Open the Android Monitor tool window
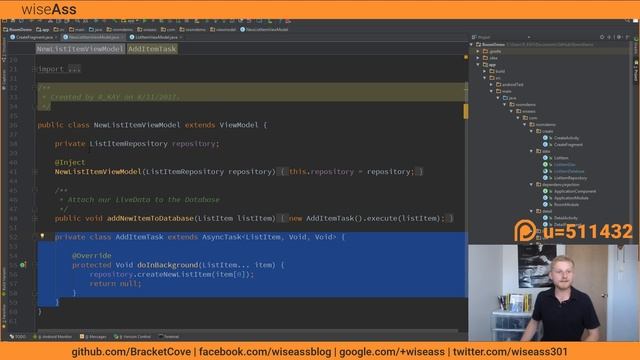Viewport: 640px width, 360px height. [x=52, y=337]
